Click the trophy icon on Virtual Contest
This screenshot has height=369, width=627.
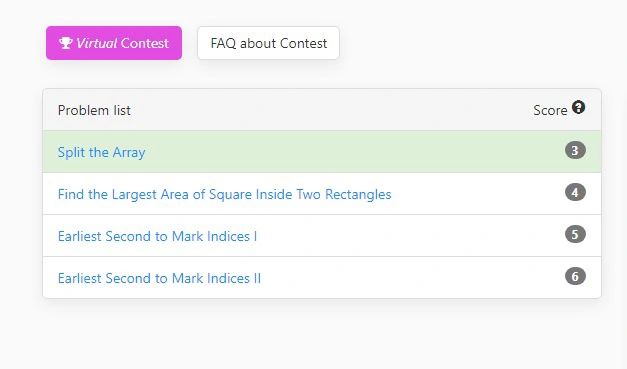(x=66, y=43)
